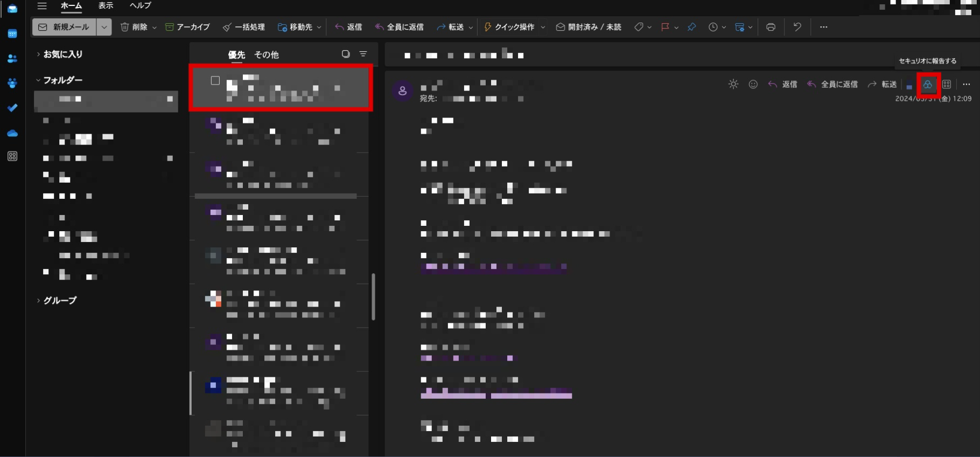Click the sender avatar in reading pane
The width and height of the screenshot is (980, 457).
point(402,91)
